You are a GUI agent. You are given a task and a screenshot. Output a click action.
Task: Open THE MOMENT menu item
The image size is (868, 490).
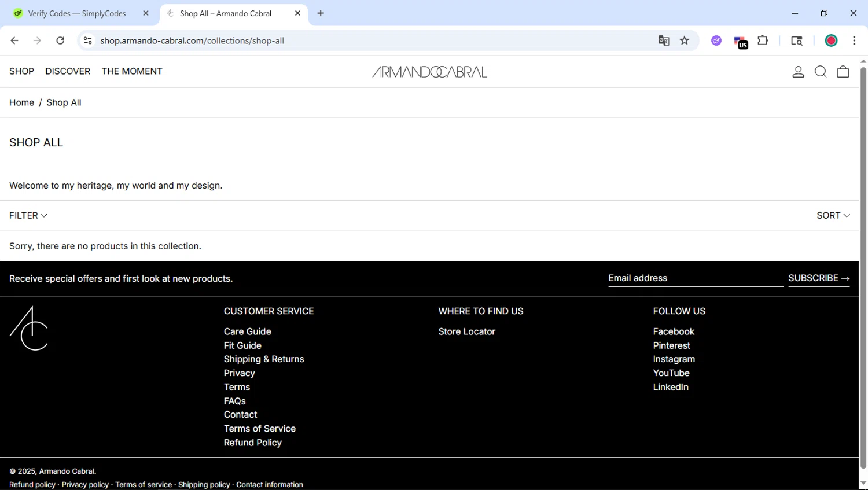[x=132, y=71]
